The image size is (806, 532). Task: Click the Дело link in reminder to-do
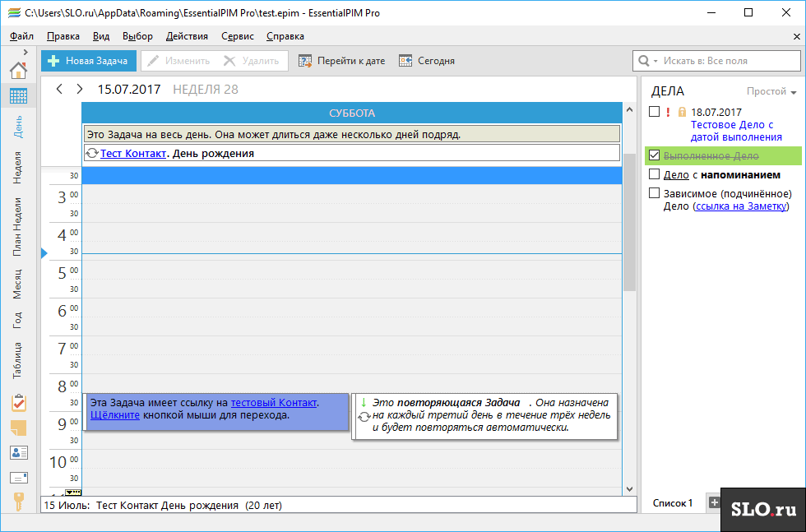point(676,175)
